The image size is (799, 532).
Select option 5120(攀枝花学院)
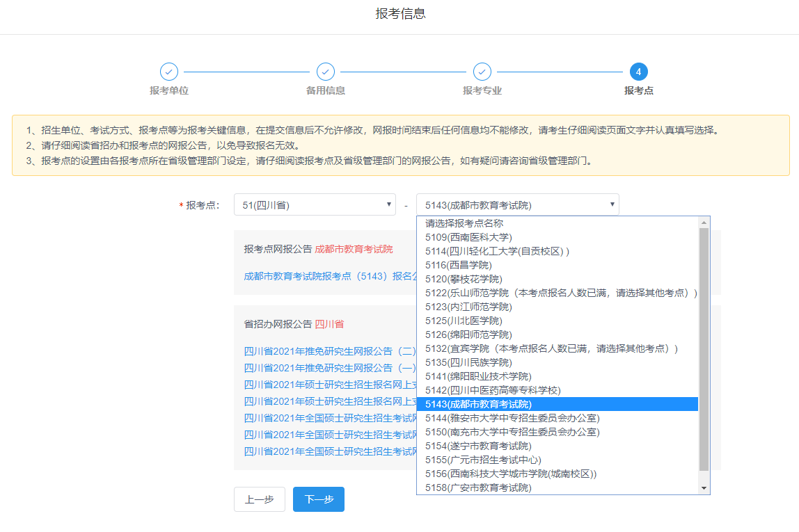557,279
